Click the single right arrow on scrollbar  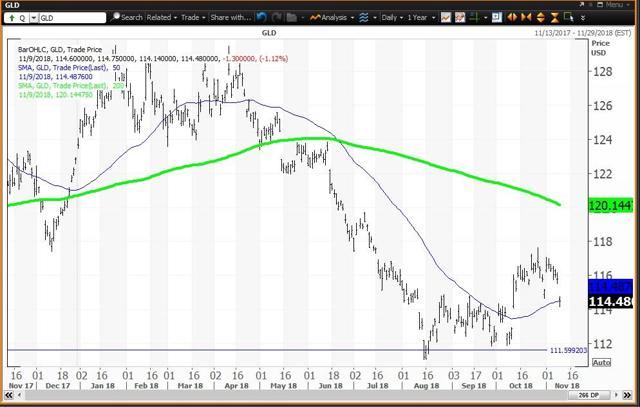617,395
